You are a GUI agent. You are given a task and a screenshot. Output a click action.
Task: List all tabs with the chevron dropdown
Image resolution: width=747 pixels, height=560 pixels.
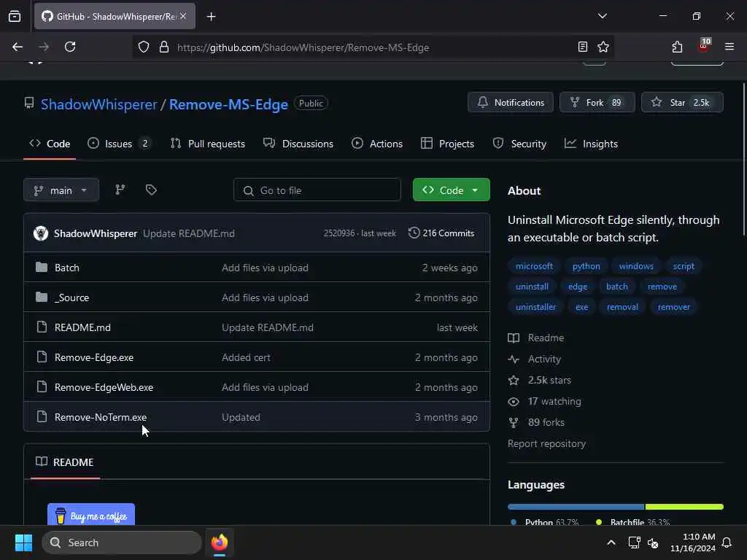pos(602,16)
